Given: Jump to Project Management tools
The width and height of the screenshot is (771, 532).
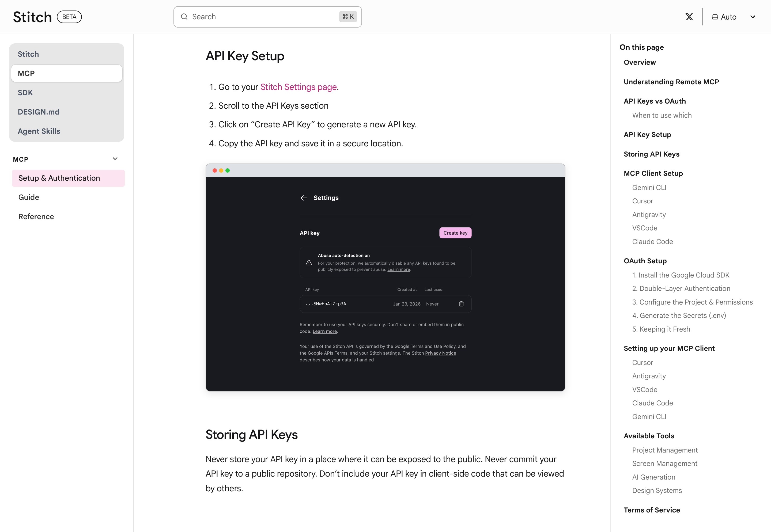Looking at the screenshot, I should tap(665, 450).
